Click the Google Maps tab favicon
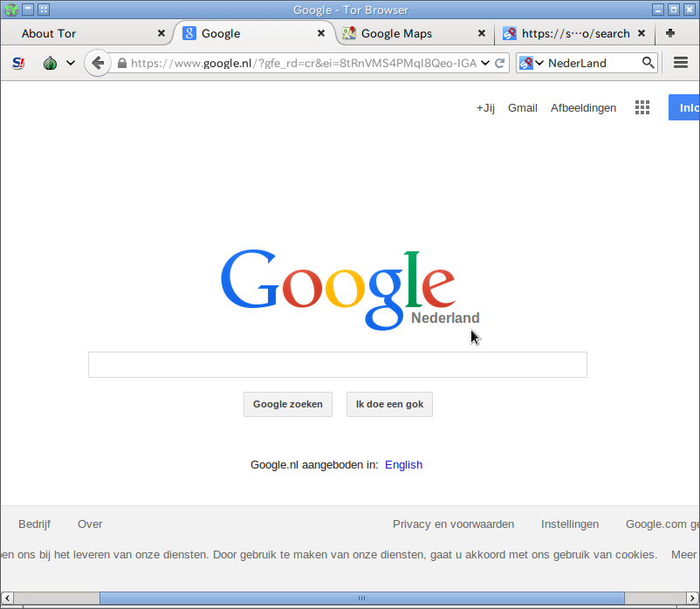This screenshot has height=609, width=700. point(349,33)
